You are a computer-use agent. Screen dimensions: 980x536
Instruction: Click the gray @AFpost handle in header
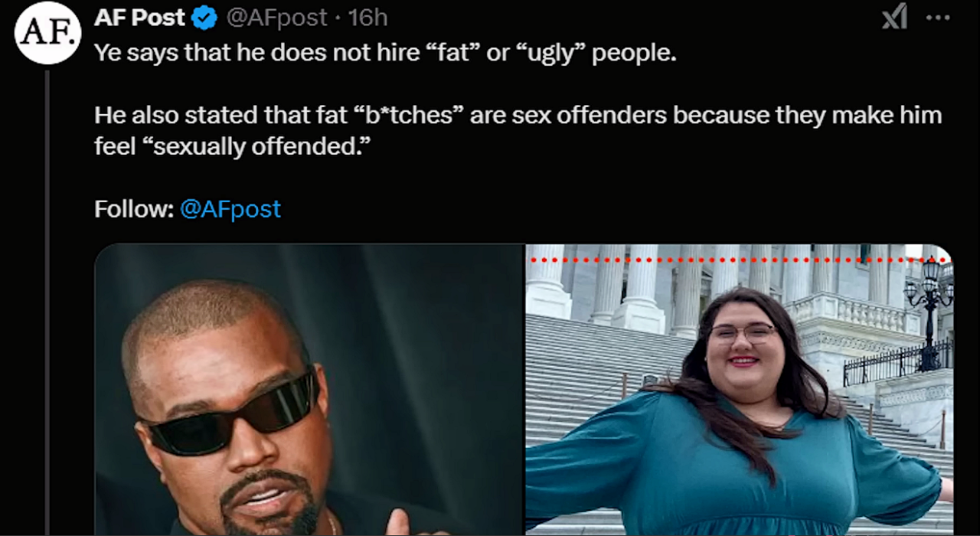pyautogui.click(x=276, y=18)
